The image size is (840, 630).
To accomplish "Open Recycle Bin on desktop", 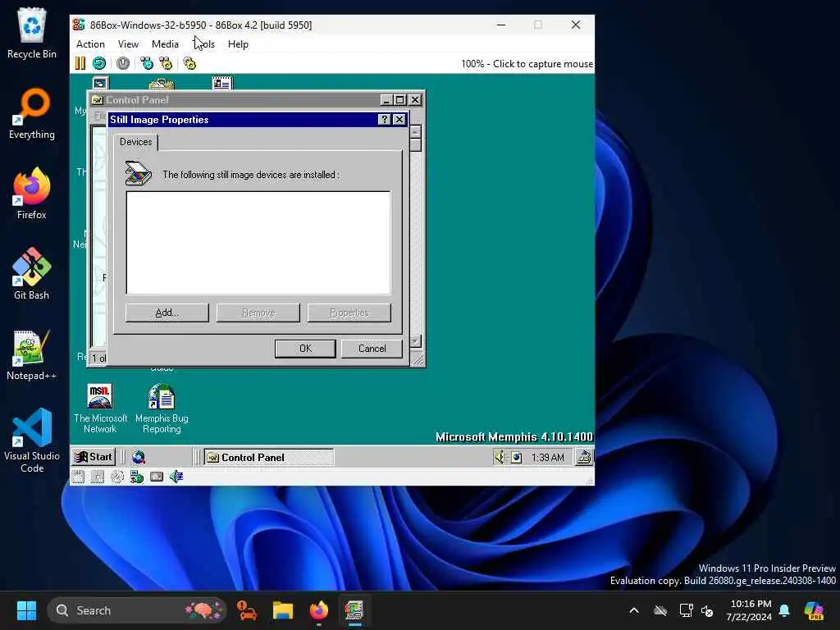I will [32, 33].
